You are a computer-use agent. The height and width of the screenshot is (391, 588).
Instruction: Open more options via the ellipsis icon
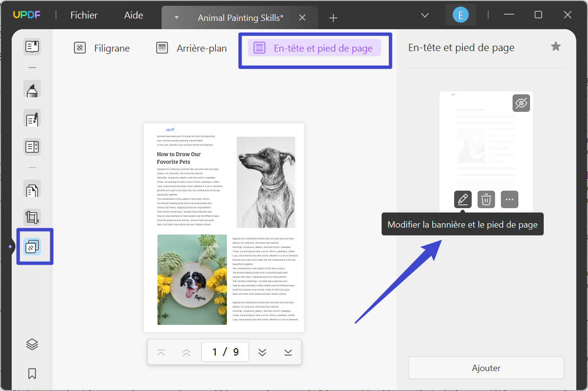[509, 199]
